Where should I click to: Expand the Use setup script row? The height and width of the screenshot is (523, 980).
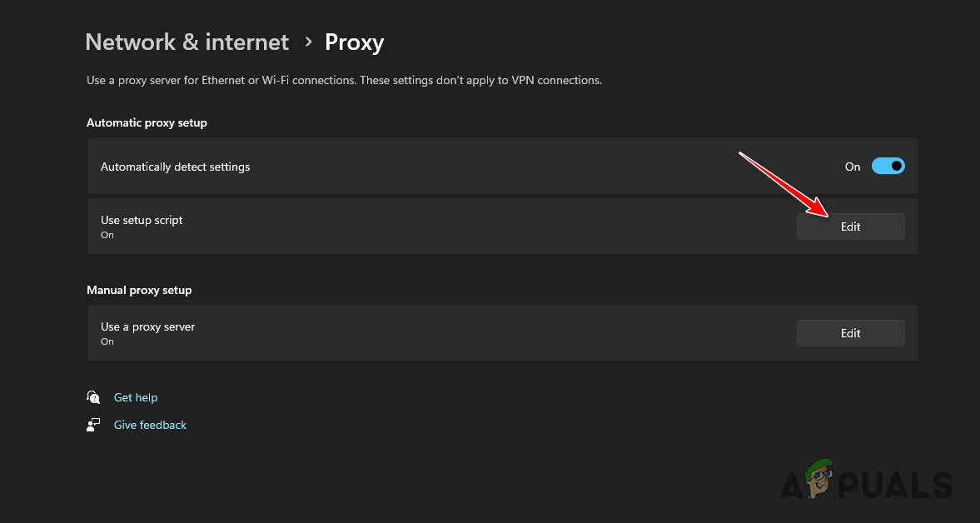[850, 226]
